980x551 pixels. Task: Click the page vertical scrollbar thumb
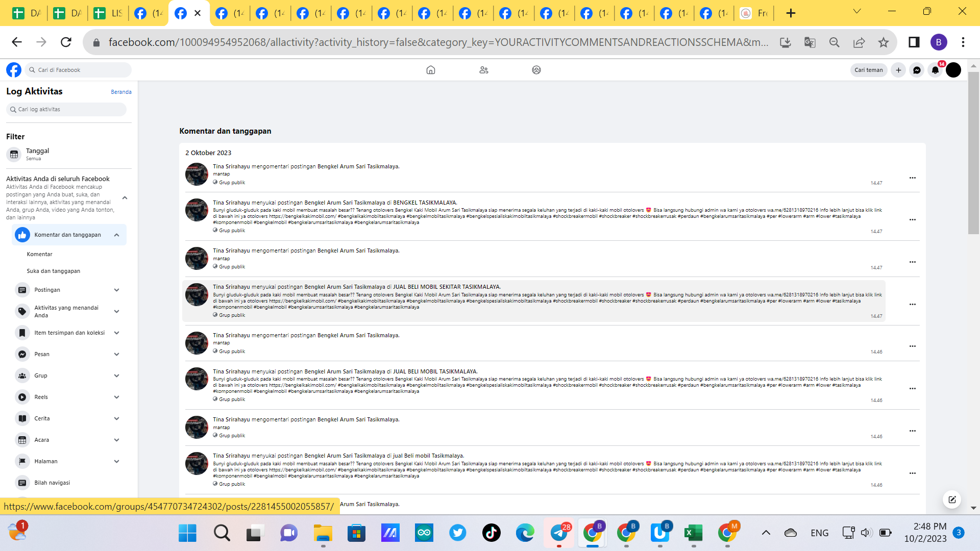coord(973,153)
